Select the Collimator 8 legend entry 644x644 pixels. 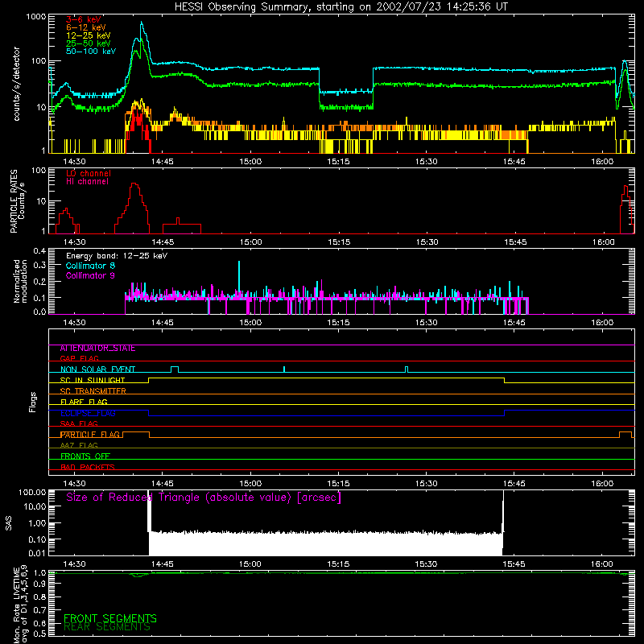coord(90,266)
